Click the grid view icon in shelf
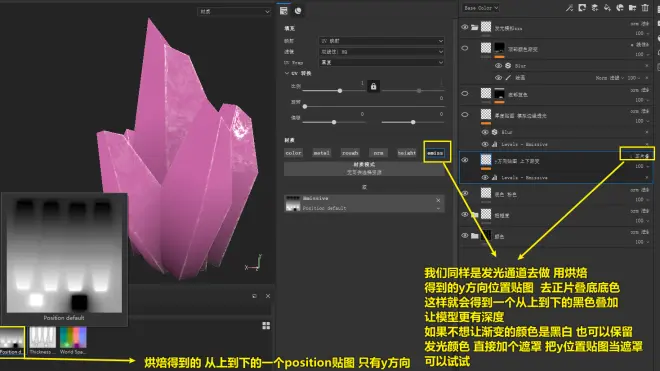Image resolution: width=660 pixels, height=371 pixels. [x=266, y=326]
